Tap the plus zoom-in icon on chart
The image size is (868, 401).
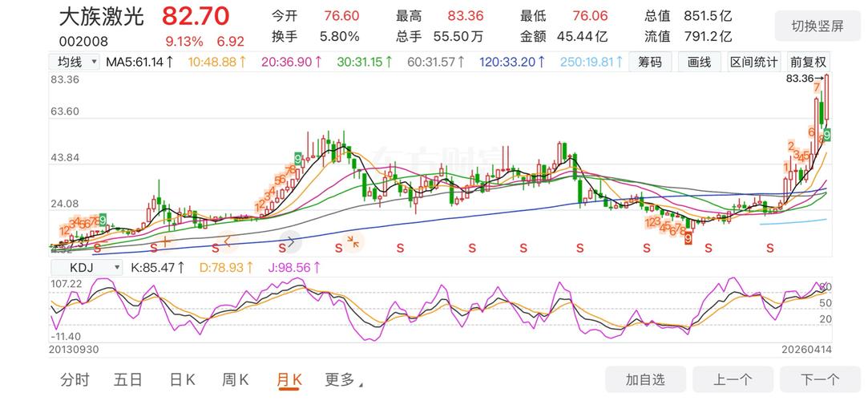(165, 241)
